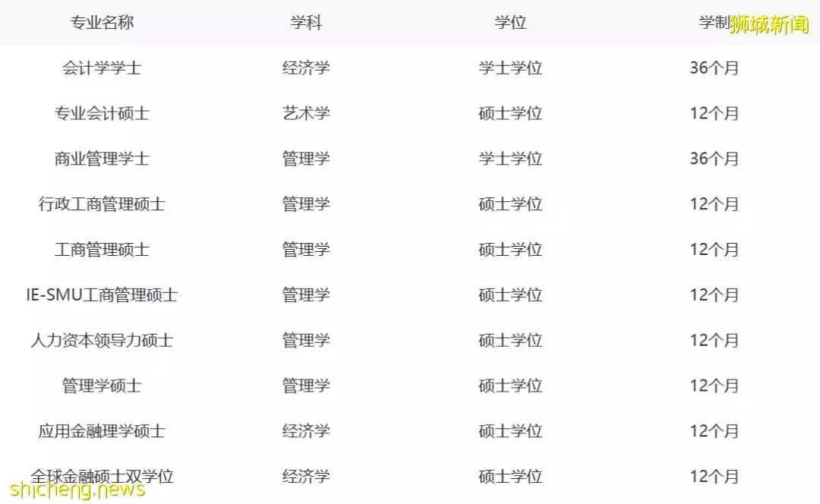Click the 艺术学 discipline cell
The height and width of the screenshot is (504, 820).
point(306,113)
